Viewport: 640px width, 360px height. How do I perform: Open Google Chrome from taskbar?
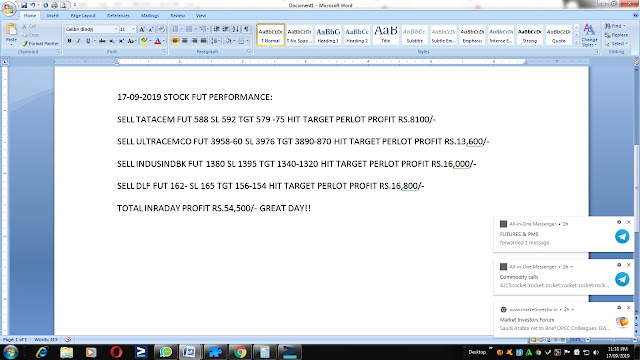[x=240, y=352]
